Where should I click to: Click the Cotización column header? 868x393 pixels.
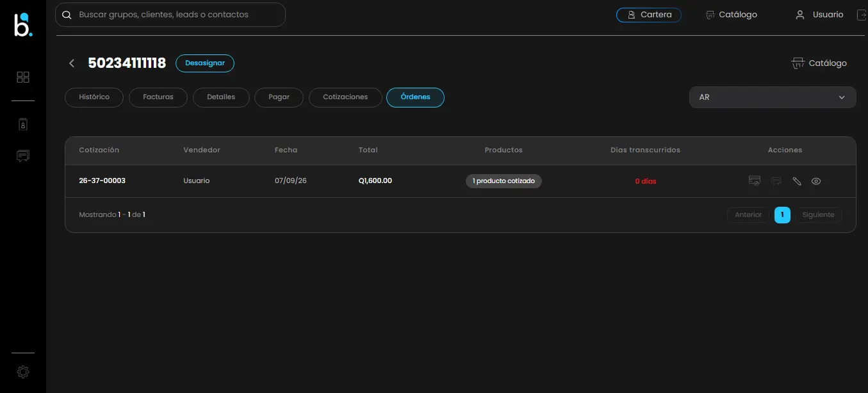click(x=99, y=150)
